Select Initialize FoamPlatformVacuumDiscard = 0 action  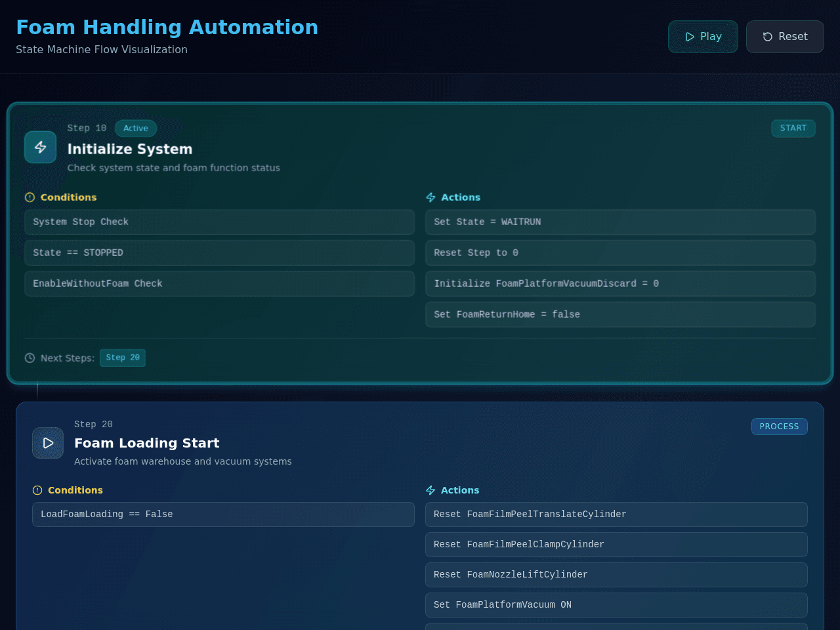click(x=620, y=283)
